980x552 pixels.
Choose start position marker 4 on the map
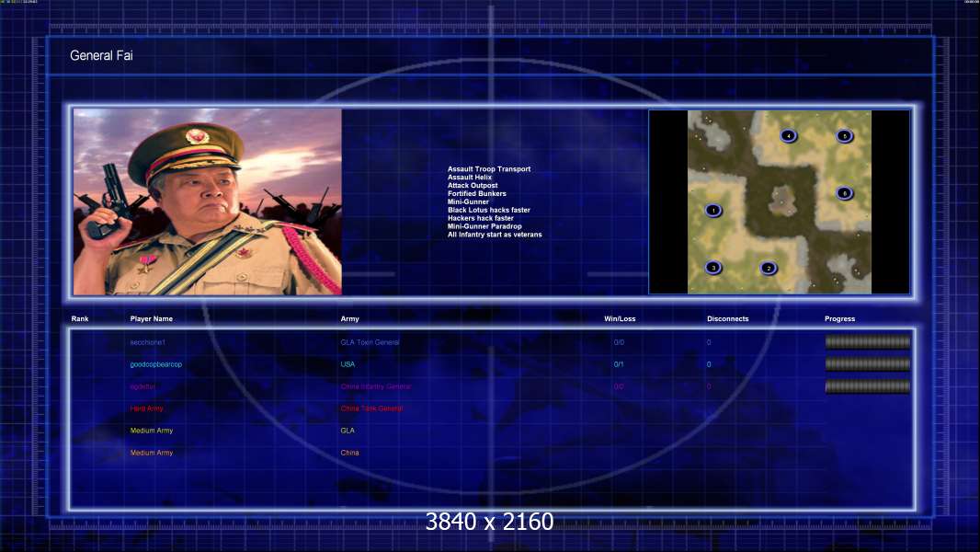(x=788, y=135)
